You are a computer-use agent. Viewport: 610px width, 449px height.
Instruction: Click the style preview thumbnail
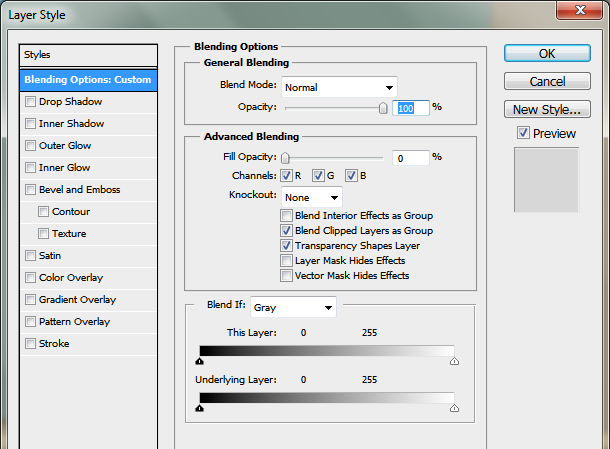click(546, 180)
